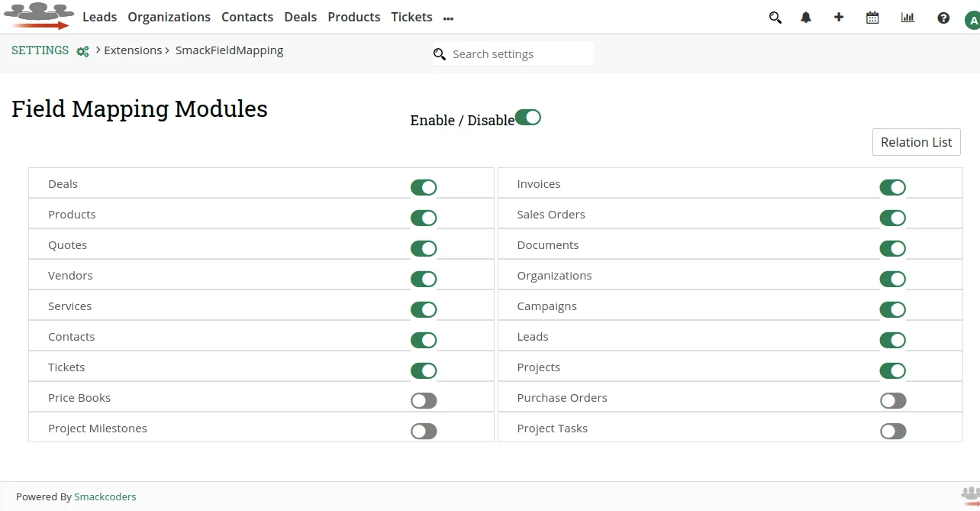
Task: Enable the Project Tasks toggle
Action: 892,431
